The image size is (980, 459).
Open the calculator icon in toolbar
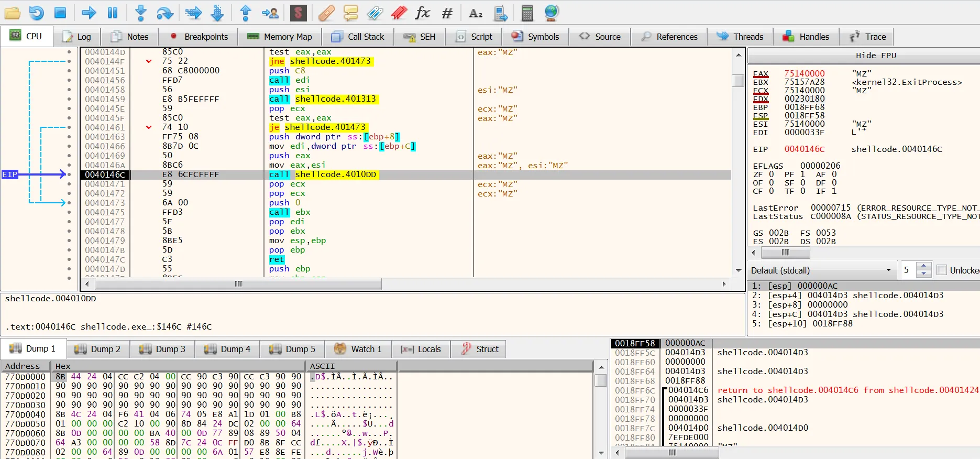point(527,13)
